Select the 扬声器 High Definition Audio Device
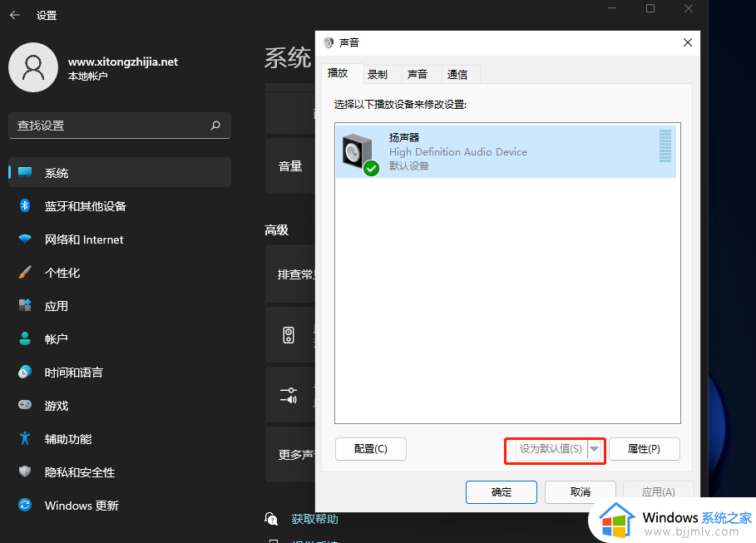Image resolution: width=756 pixels, height=543 pixels. (506, 151)
